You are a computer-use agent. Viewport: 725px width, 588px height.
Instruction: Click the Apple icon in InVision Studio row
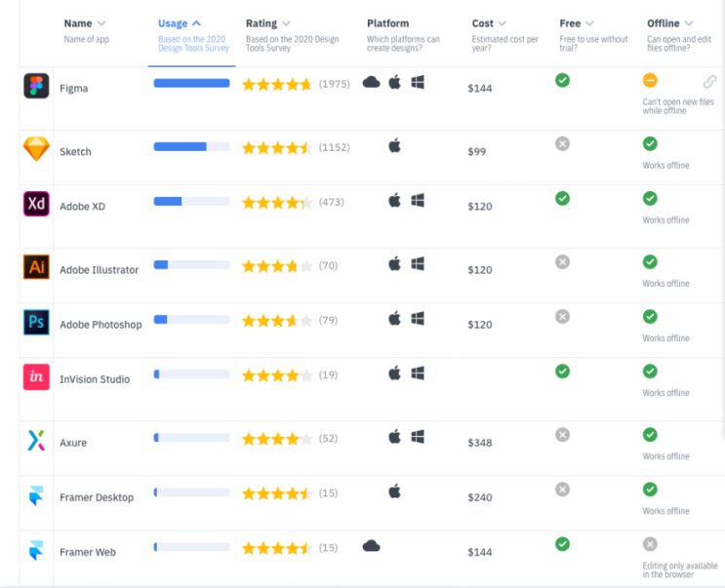(394, 372)
